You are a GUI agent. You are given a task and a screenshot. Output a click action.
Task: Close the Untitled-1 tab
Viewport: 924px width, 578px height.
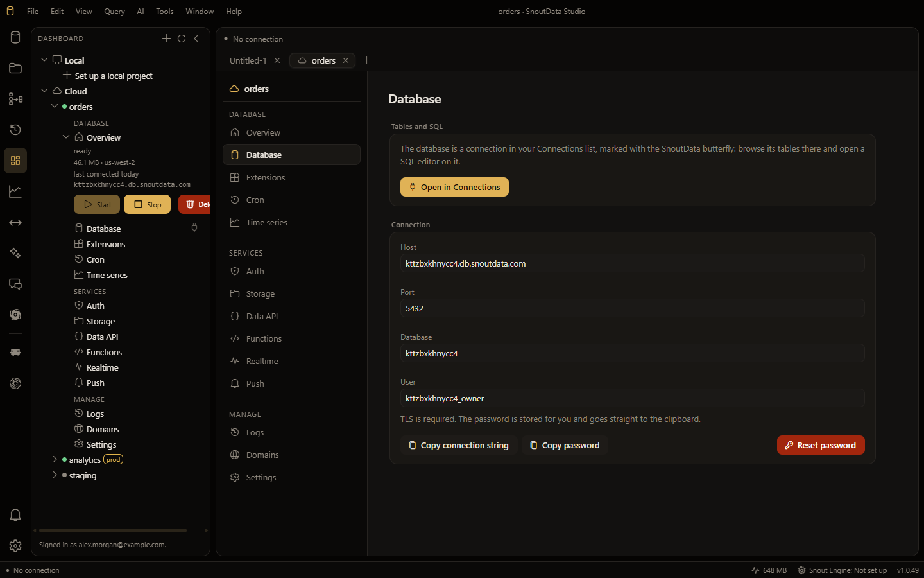pos(277,60)
